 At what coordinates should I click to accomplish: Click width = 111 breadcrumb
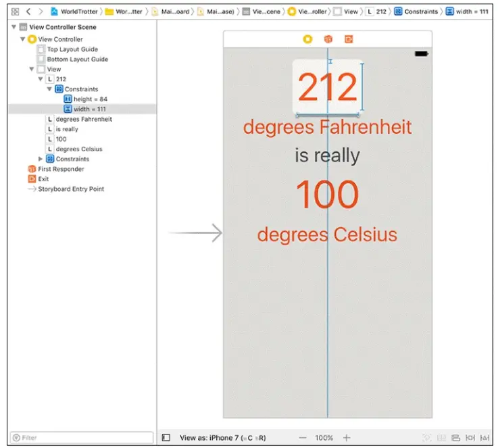(x=467, y=11)
